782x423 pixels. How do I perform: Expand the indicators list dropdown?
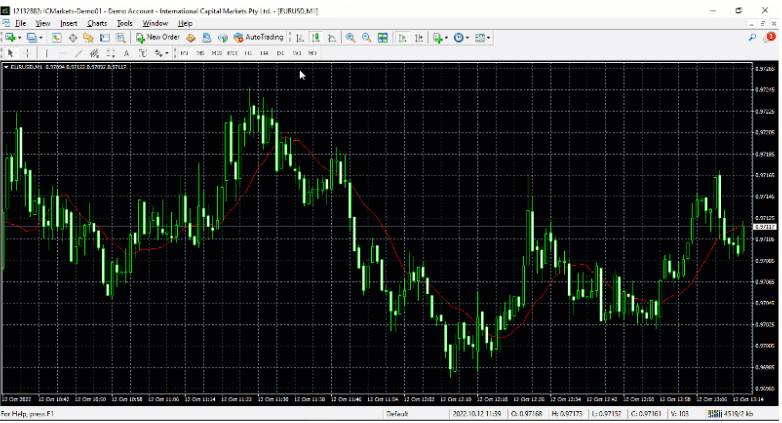pyautogui.click(x=447, y=37)
